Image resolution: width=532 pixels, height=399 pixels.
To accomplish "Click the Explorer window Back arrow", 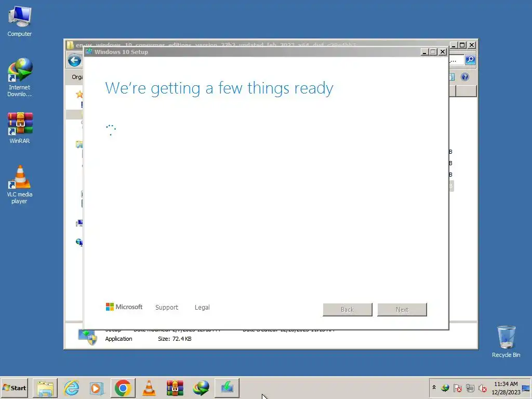I will pyautogui.click(x=75, y=61).
